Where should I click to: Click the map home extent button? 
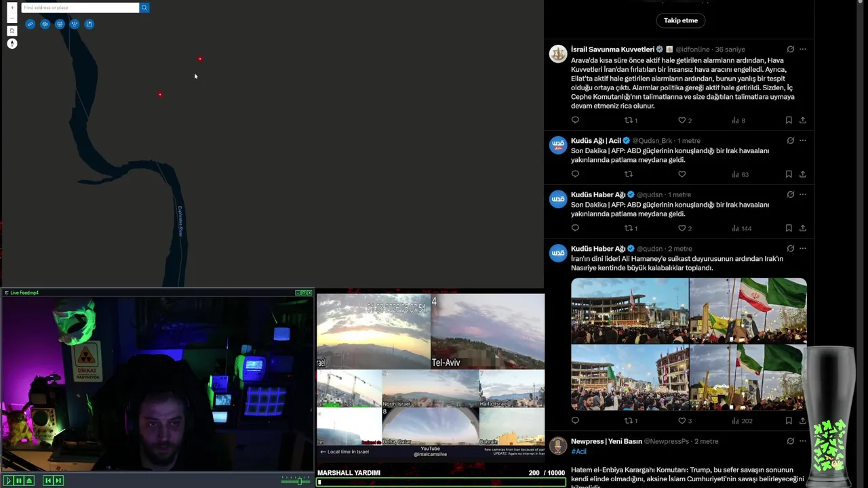tap(12, 30)
